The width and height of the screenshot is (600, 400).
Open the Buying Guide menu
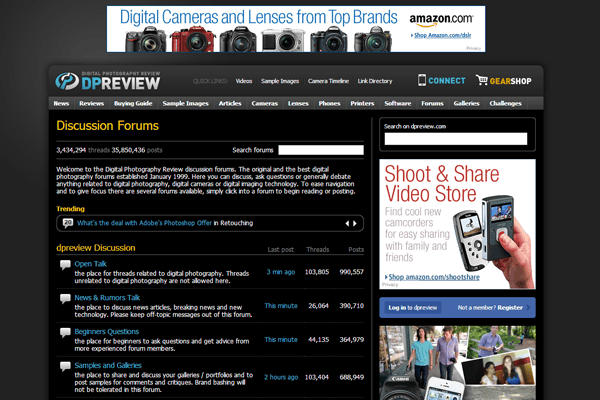click(x=133, y=103)
